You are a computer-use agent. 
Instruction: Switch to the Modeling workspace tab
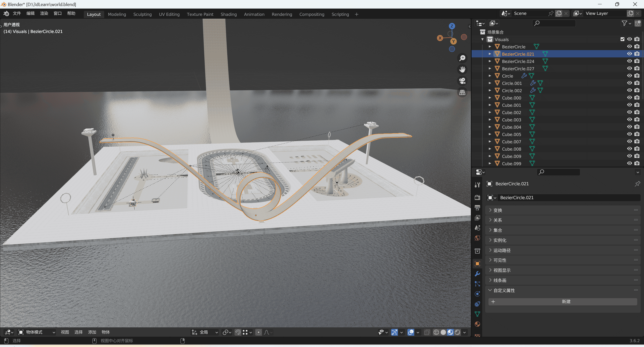coord(117,14)
